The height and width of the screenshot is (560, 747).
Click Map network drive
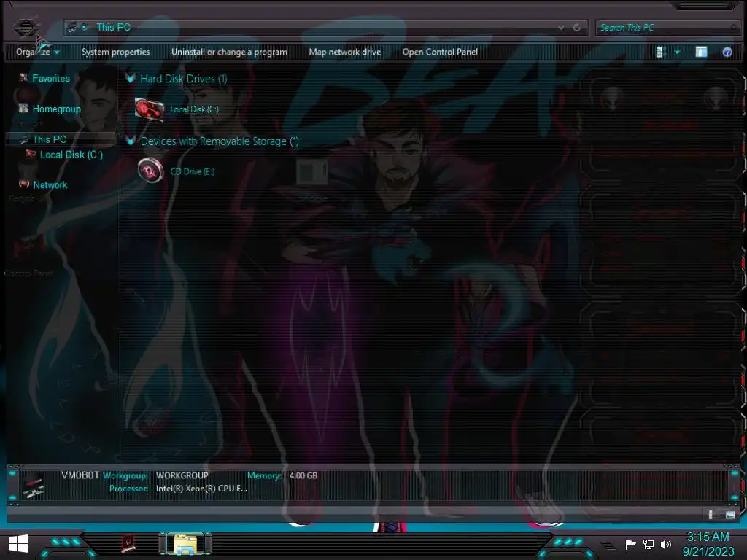coord(344,52)
